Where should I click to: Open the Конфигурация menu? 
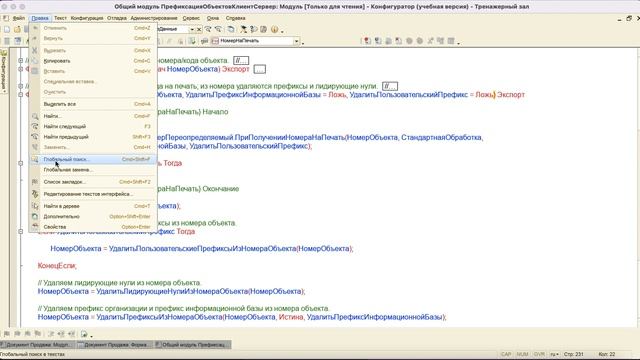(87, 18)
